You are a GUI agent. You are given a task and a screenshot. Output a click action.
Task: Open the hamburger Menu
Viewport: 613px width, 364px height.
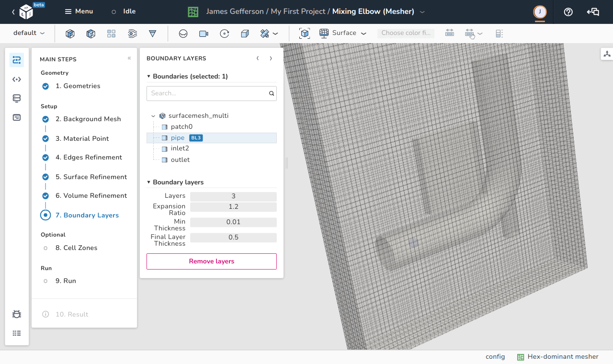pos(79,11)
